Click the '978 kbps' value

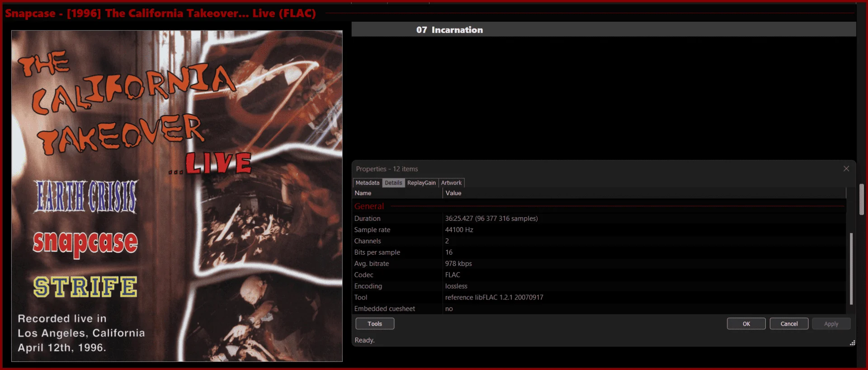click(458, 264)
